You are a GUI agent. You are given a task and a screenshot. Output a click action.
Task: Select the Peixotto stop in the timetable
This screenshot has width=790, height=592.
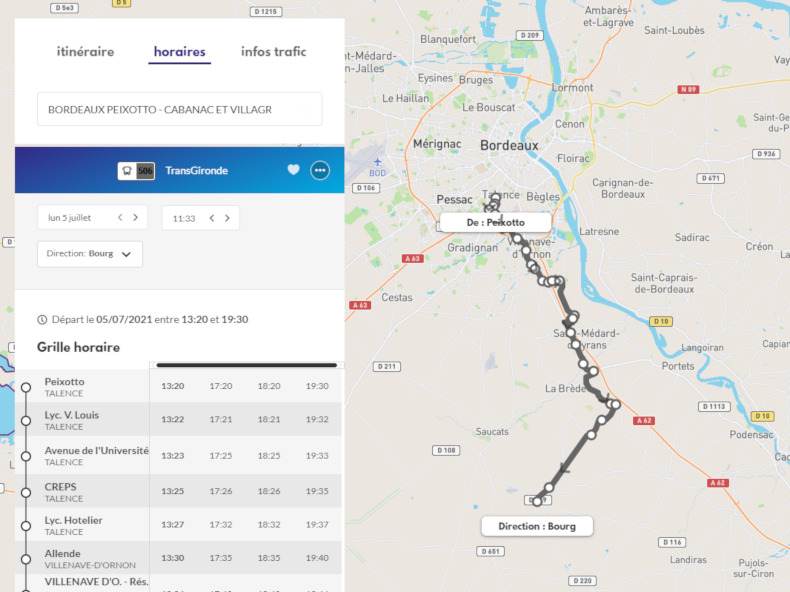coord(65,382)
